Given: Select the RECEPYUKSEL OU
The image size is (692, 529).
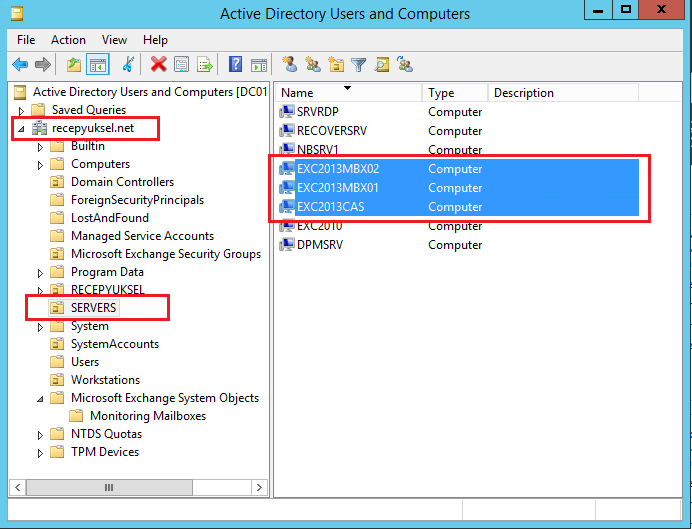Looking at the screenshot, I should coord(108,289).
